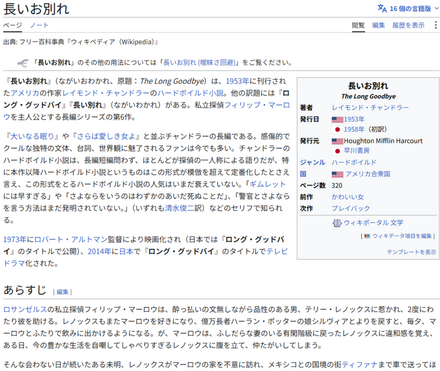
Task: Click the page count value 320
Action: (337, 186)
